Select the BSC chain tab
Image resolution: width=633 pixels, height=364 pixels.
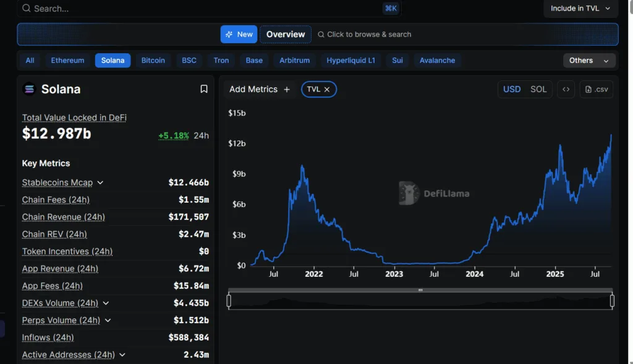pos(189,61)
